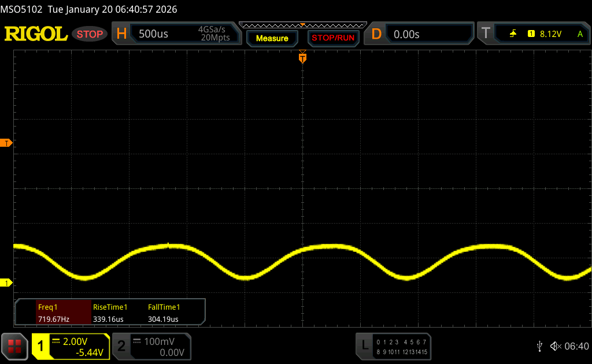This screenshot has height=364, width=592.
Task: Click the RIGOL logo
Action: [x=36, y=34]
